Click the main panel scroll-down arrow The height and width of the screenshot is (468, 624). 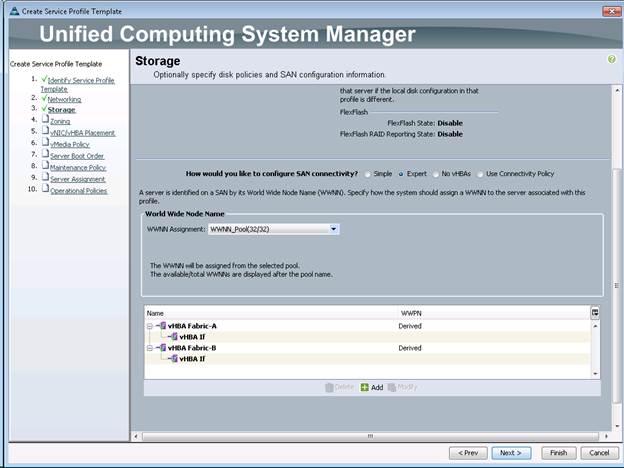click(617, 426)
